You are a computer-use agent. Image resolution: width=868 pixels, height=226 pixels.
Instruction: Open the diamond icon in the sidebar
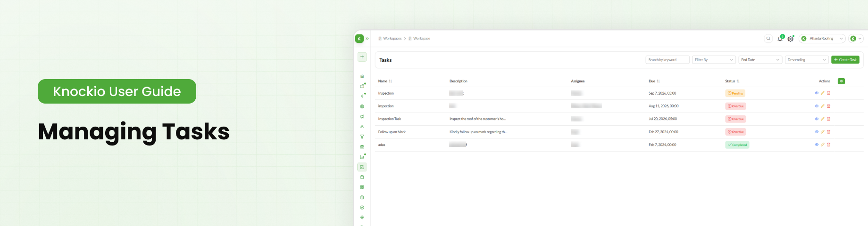[x=362, y=218]
